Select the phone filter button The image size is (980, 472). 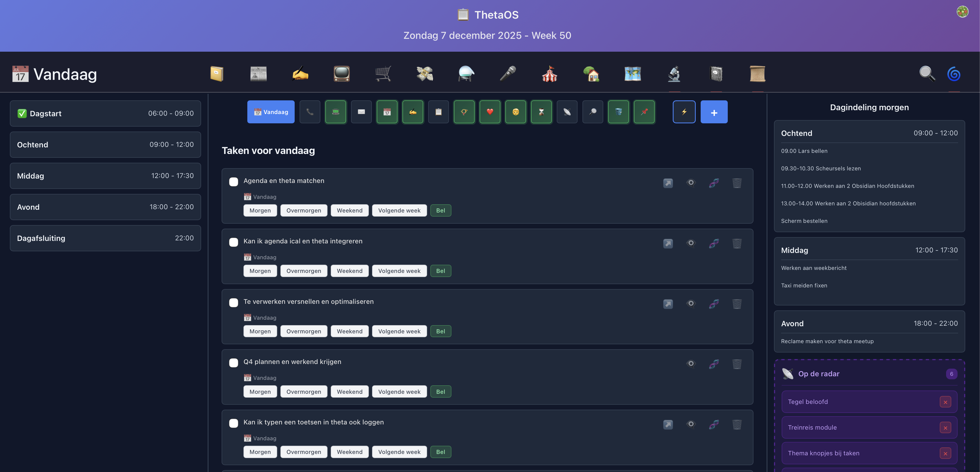(310, 112)
